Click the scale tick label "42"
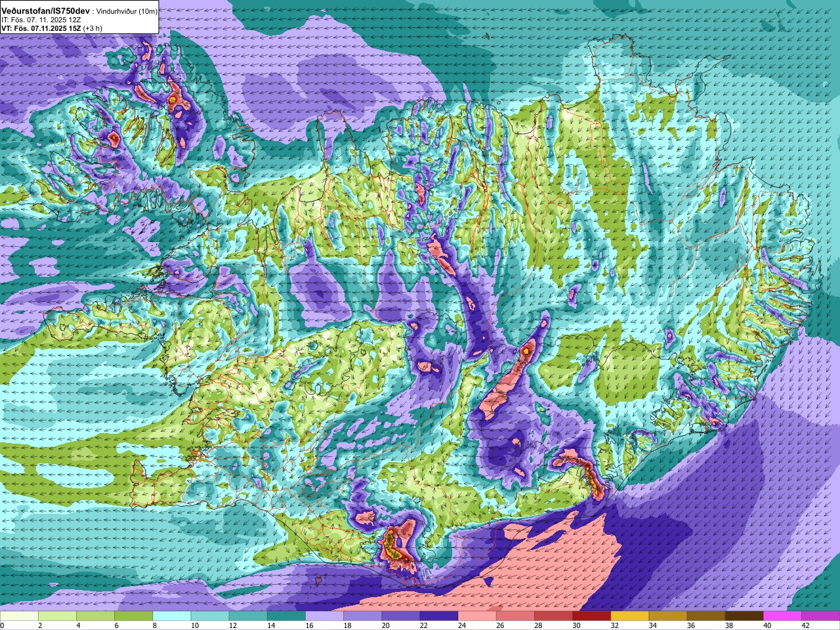 (805, 625)
